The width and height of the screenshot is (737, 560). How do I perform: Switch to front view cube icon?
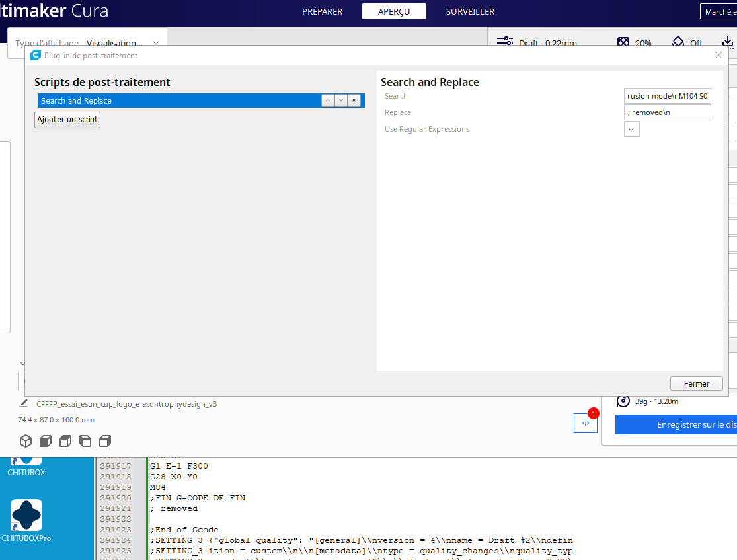(x=46, y=440)
